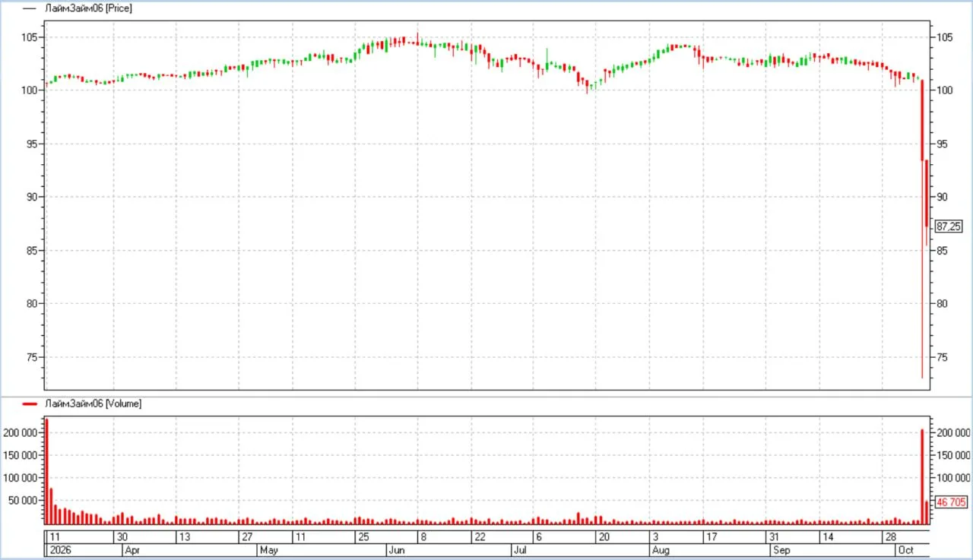Click the tallest red volume bar at right
Screen dimensions: 973x560
[x=922, y=476]
